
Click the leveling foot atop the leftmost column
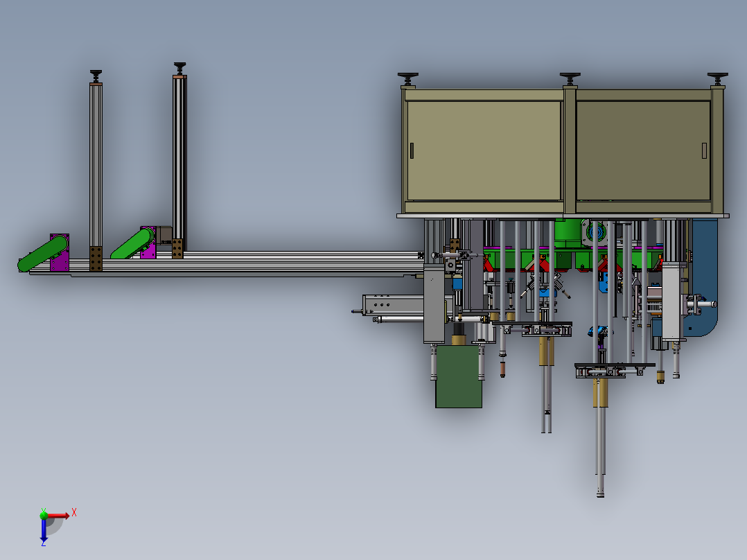point(96,76)
